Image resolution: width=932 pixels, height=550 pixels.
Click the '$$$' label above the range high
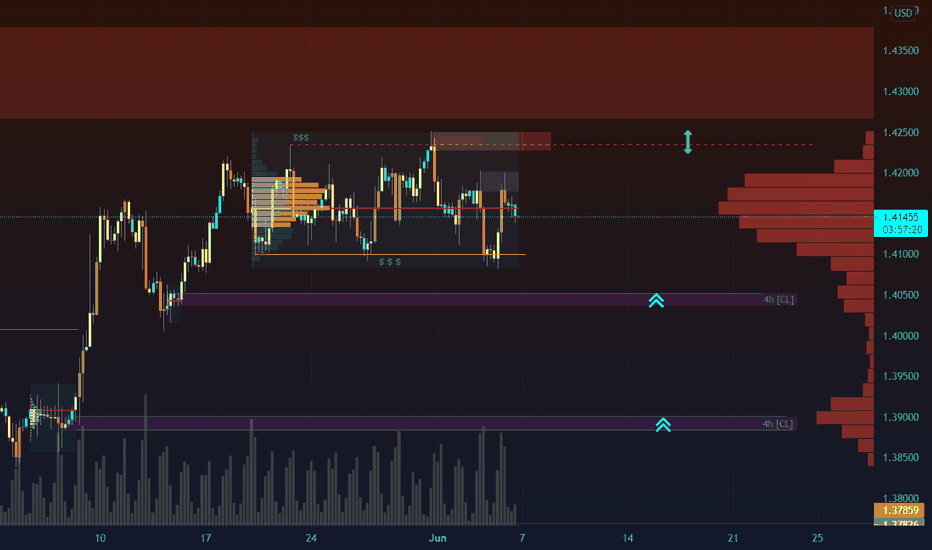[301, 138]
